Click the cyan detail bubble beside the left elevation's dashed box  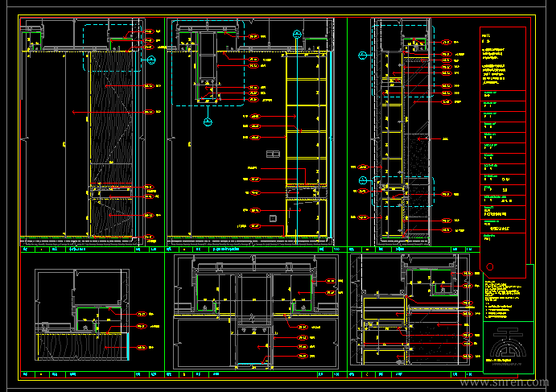(151, 60)
